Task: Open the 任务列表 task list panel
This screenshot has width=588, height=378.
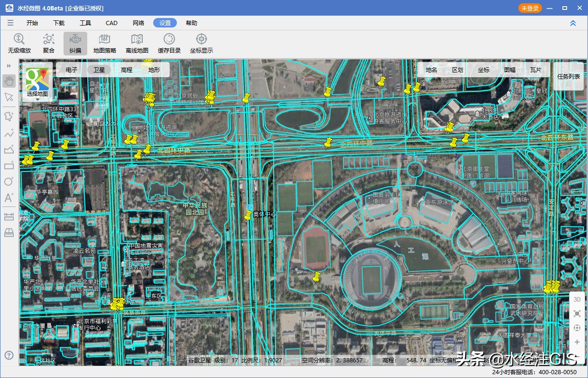Action: (569, 76)
